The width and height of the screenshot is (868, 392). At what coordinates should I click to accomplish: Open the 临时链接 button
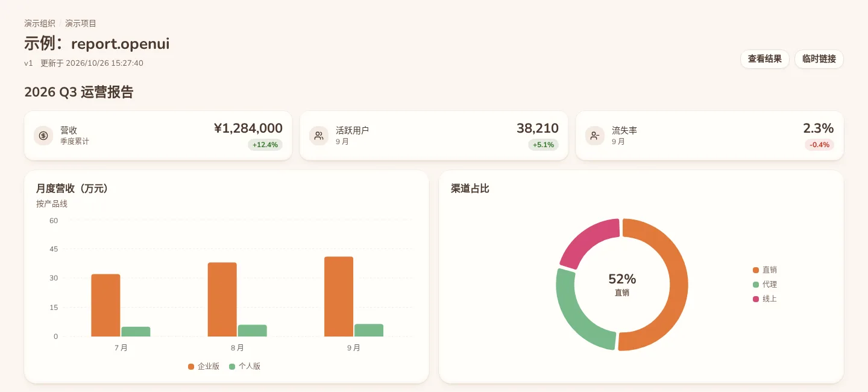click(819, 59)
